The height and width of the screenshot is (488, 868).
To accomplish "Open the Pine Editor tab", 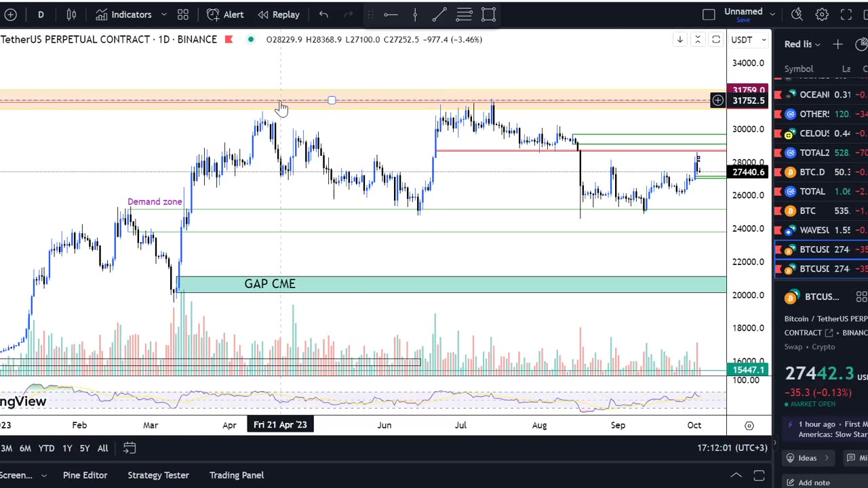I will click(85, 475).
